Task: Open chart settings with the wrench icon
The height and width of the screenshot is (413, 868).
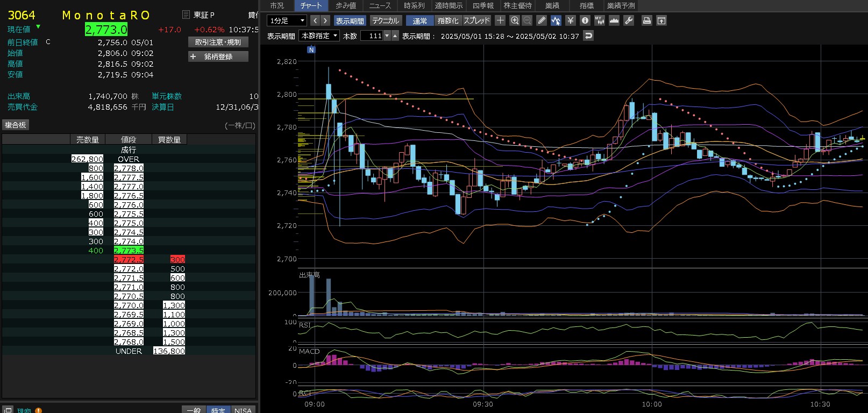Action: 629,20
